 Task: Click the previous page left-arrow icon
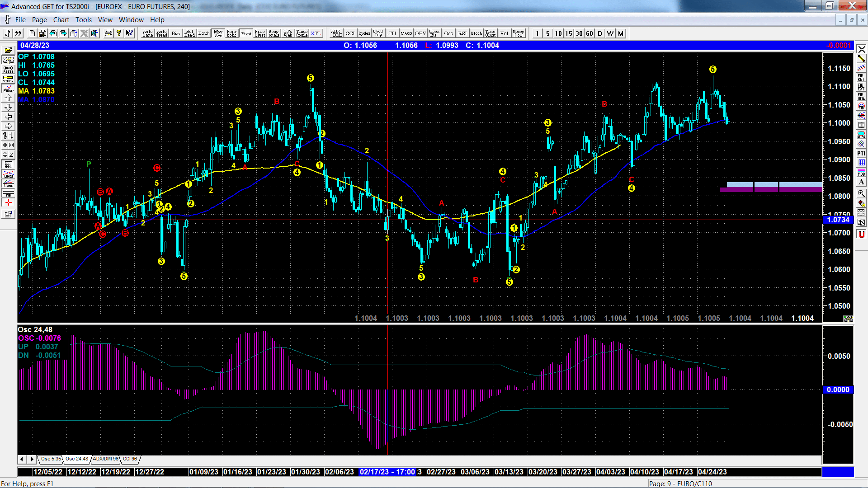[52, 33]
